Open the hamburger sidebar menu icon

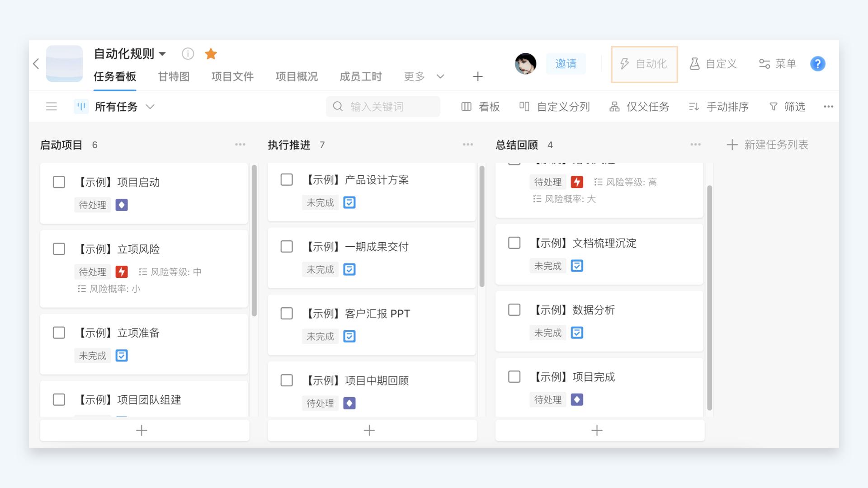coord(52,107)
